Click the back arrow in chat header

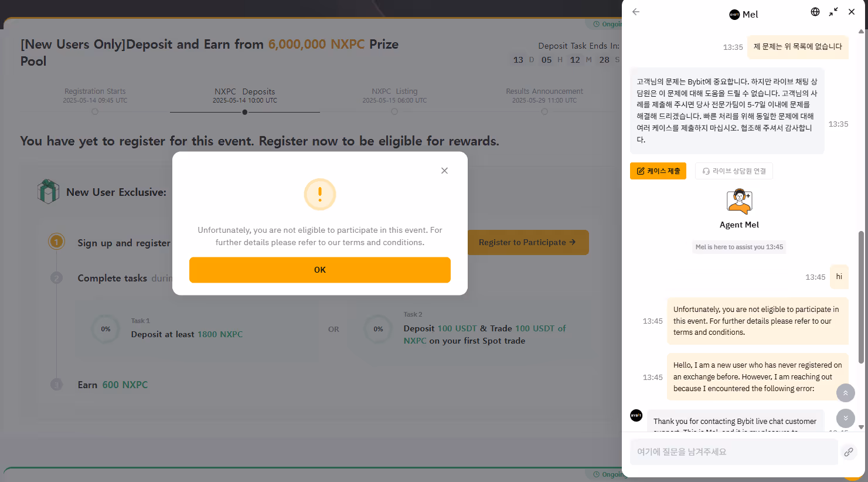(636, 12)
